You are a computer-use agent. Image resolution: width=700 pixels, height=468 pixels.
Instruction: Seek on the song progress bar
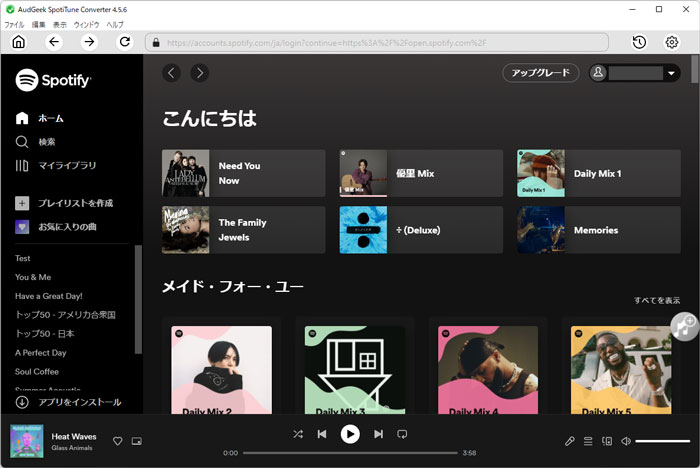[x=350, y=453]
